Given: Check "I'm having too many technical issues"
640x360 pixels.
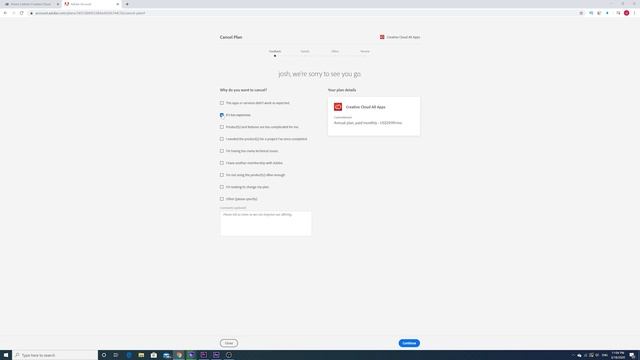Looking at the screenshot, I should [222, 151].
